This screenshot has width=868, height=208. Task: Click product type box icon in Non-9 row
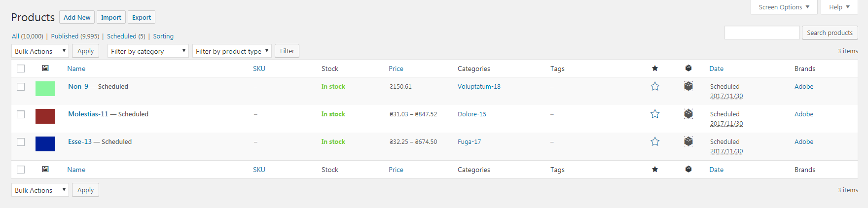[688, 86]
